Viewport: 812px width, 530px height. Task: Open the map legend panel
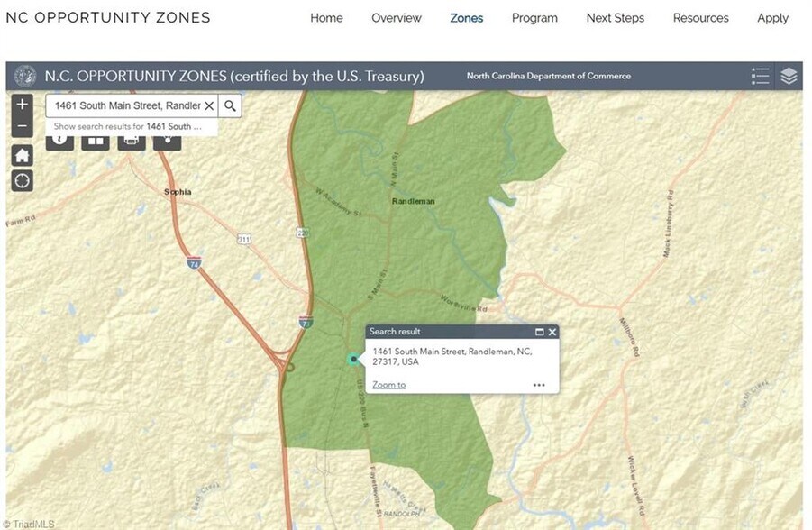[760, 76]
